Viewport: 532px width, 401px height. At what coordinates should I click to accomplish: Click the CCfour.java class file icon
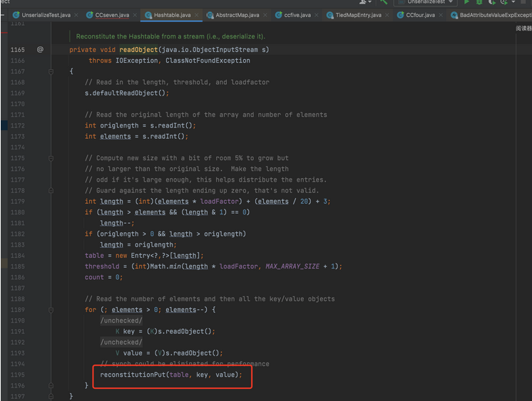click(x=400, y=15)
